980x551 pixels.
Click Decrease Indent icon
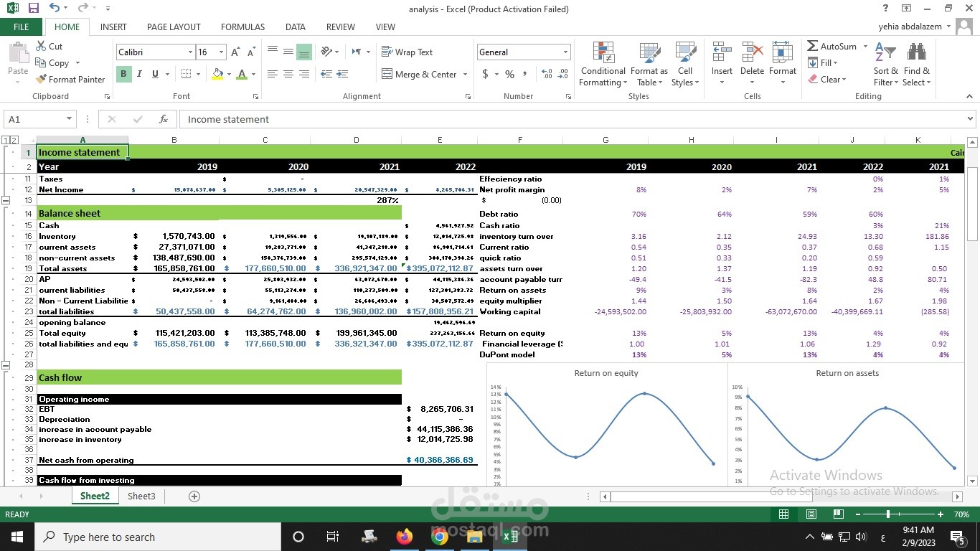coord(326,74)
